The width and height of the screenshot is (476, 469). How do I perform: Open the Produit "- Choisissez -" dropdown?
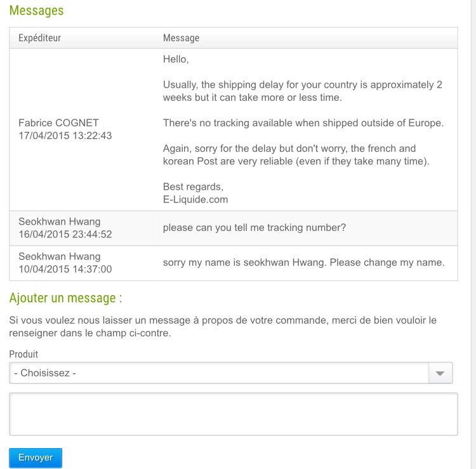coord(220,373)
